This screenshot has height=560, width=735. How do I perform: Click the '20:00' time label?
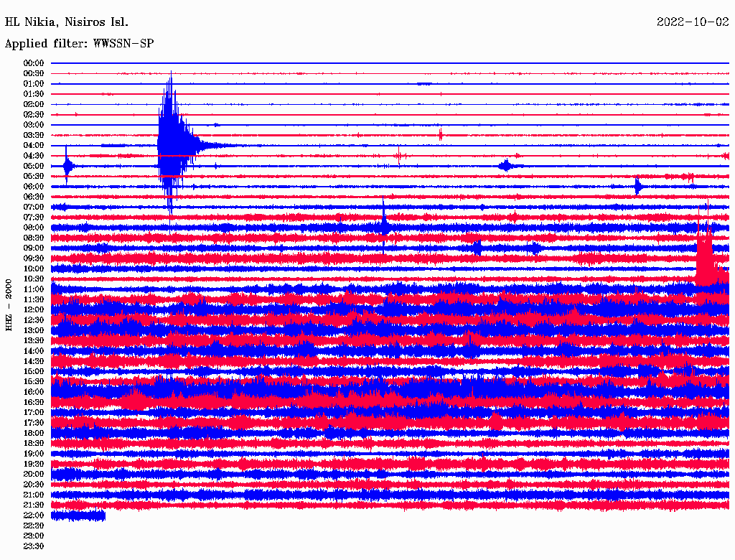pos(33,474)
